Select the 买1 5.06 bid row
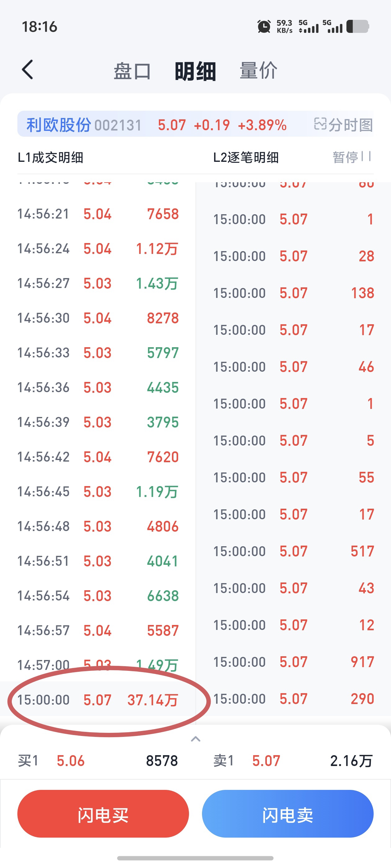Viewport: 391px width, 868px height. (x=98, y=761)
